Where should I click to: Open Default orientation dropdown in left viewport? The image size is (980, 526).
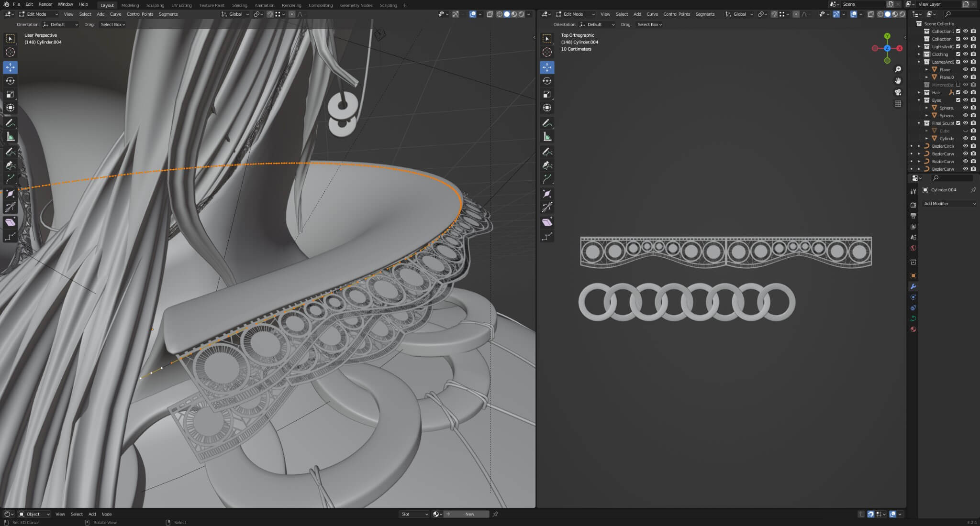pos(60,24)
